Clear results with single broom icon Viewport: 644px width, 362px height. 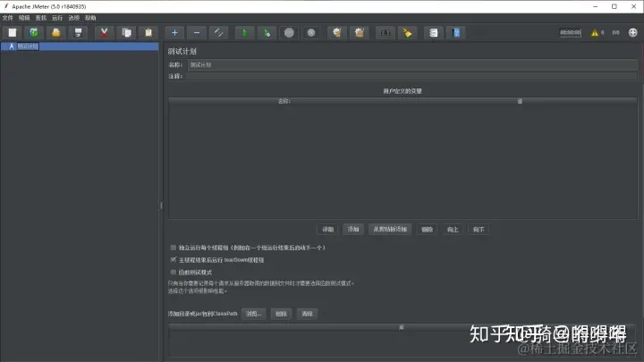[x=337, y=33]
